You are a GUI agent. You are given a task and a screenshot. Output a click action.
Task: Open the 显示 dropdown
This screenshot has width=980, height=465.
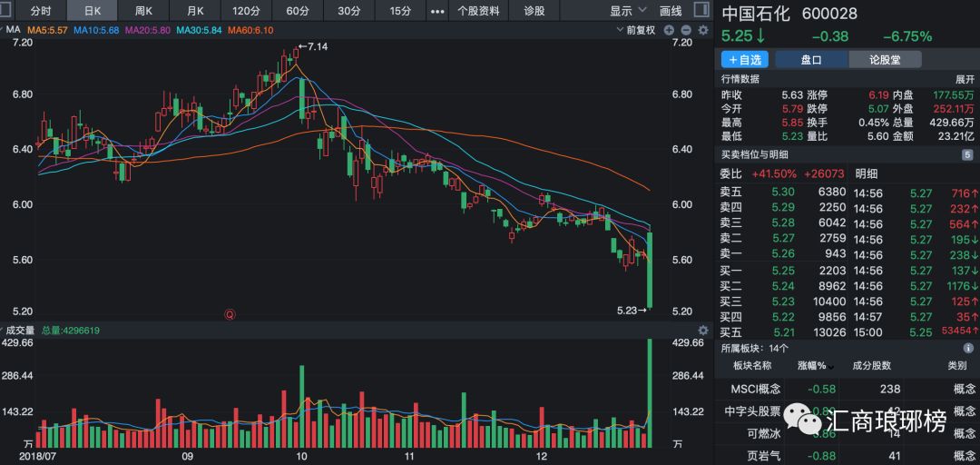628,11
